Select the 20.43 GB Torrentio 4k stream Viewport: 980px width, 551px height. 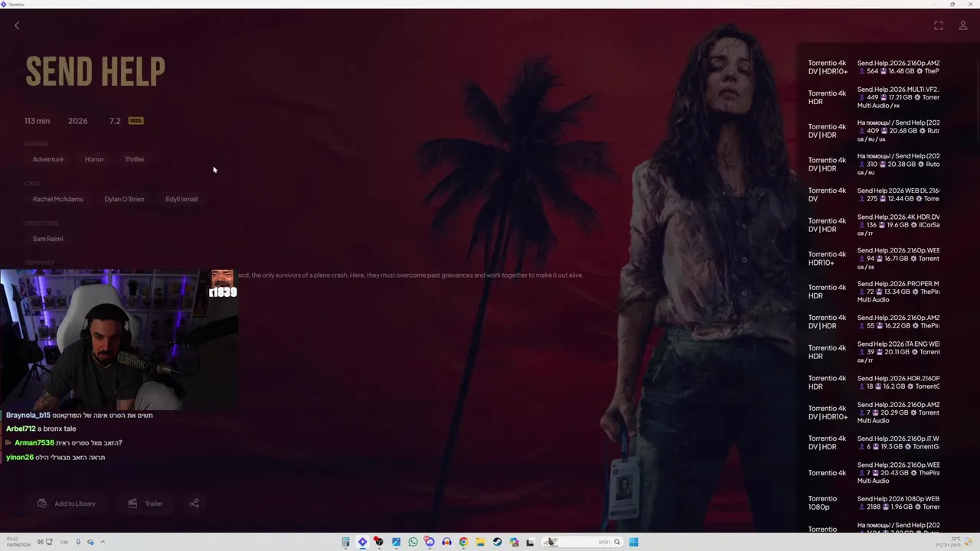[874, 473]
